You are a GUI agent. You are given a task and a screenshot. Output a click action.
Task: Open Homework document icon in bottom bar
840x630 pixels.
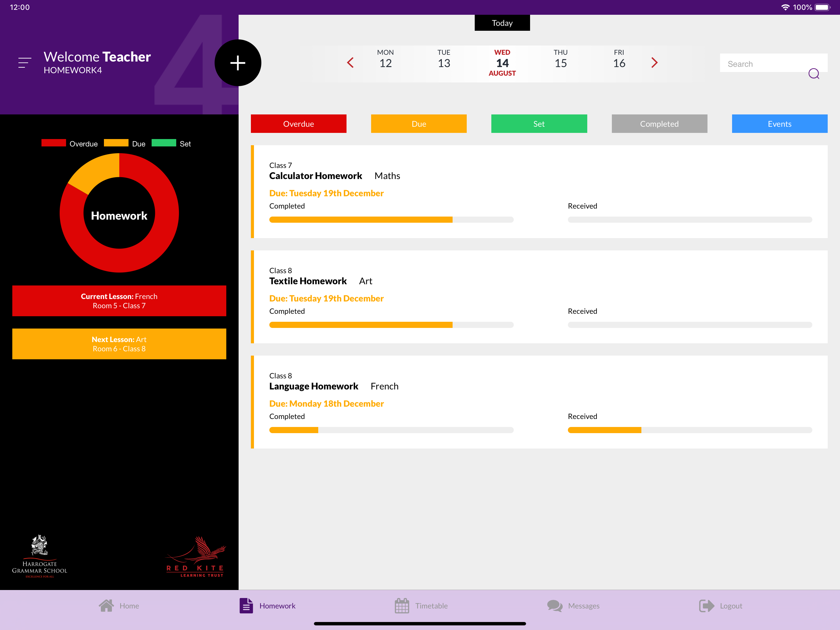246,606
